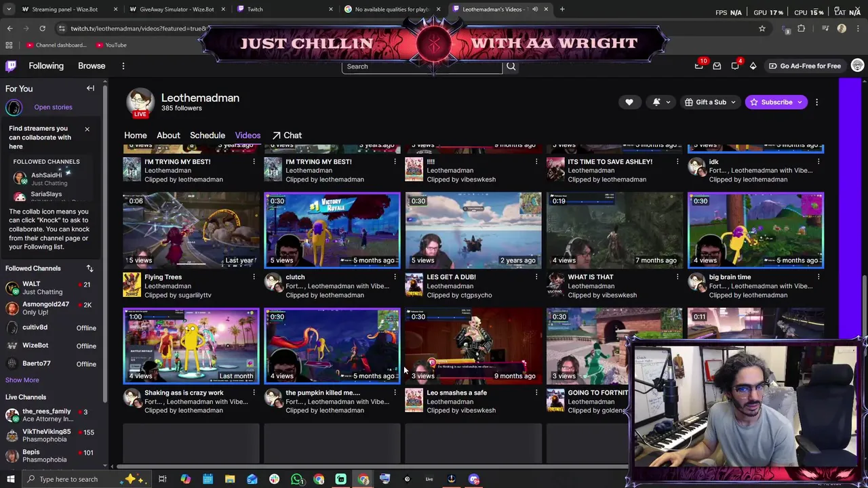
Task: Open VikTheViking85 live channel
Action: click(52, 436)
